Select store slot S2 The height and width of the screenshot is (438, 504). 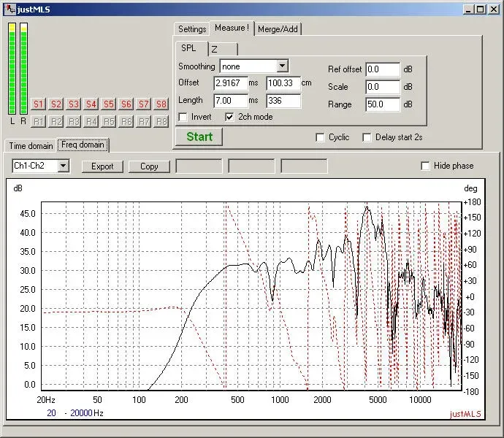(56, 104)
